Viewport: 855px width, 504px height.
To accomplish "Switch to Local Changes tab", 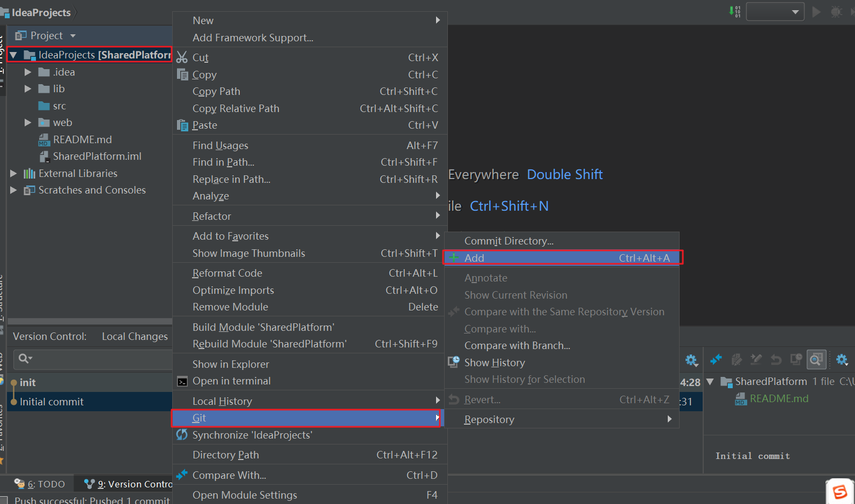I will click(135, 337).
